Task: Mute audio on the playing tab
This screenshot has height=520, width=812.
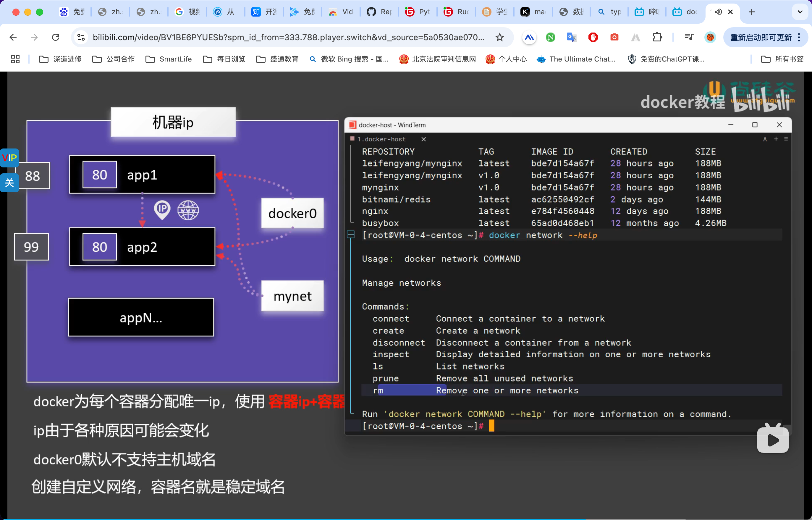Action: click(x=719, y=12)
